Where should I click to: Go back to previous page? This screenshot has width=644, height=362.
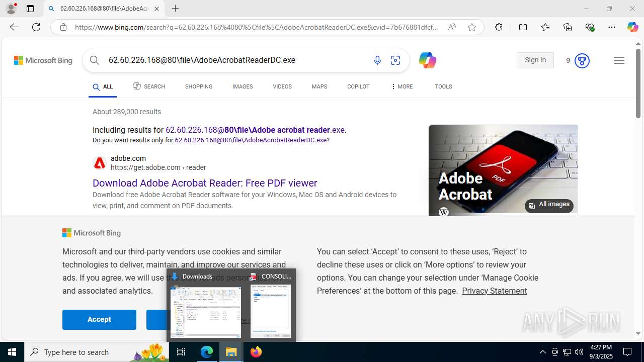14,27
